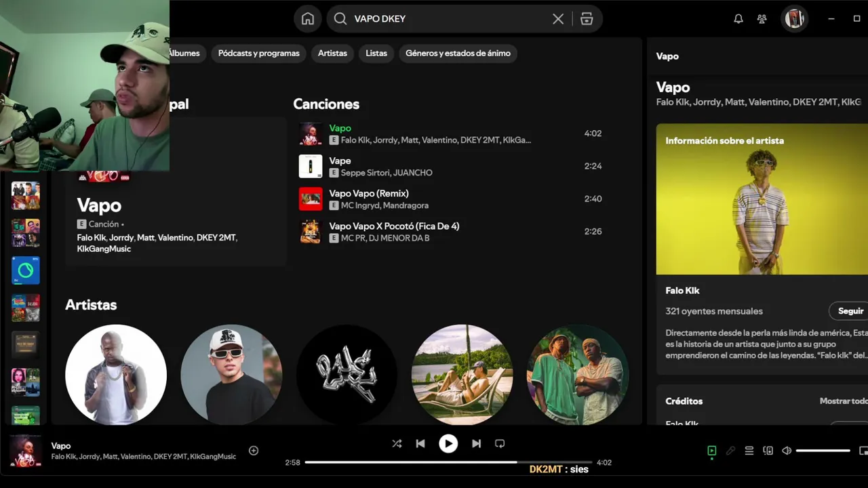Screen dimensions: 868x488
Task: Click now playing Vapo cover art
Action: click(x=25, y=451)
